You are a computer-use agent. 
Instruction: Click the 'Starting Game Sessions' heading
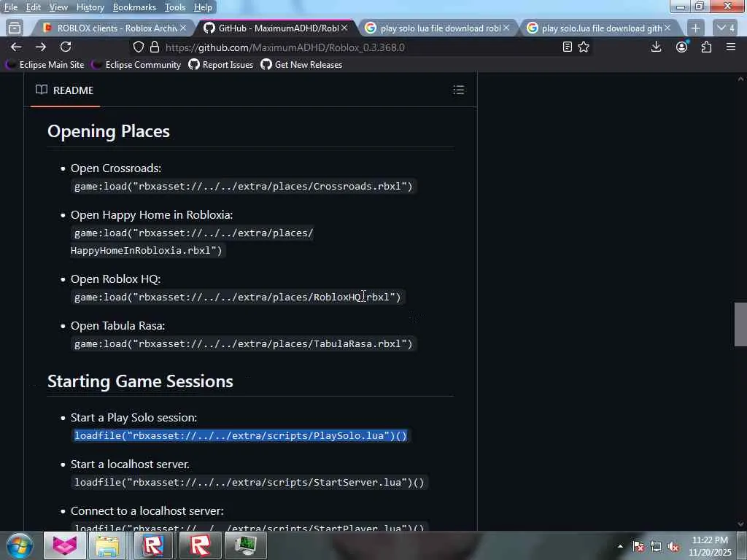point(141,381)
